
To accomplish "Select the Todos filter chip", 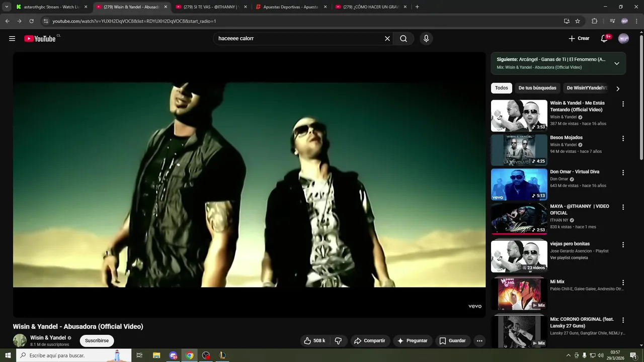I will [502, 88].
